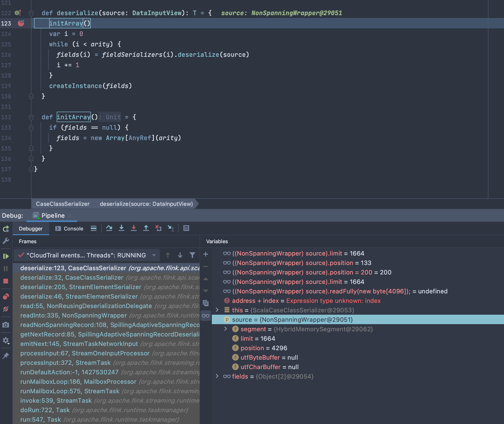The width and height of the screenshot is (504, 424).
Task: Toggle the show watches glasses button
Action: [205, 316]
